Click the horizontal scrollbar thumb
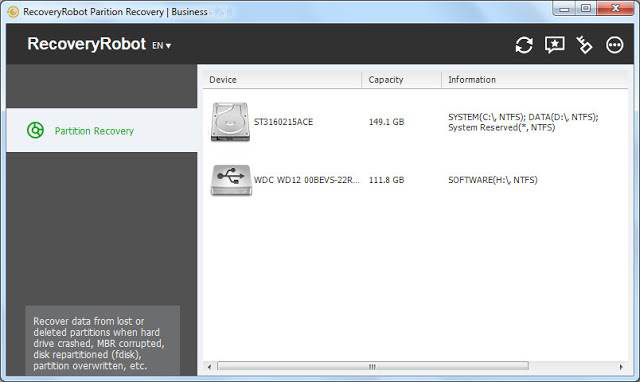Screen dimensions: 640x382 [373, 366]
